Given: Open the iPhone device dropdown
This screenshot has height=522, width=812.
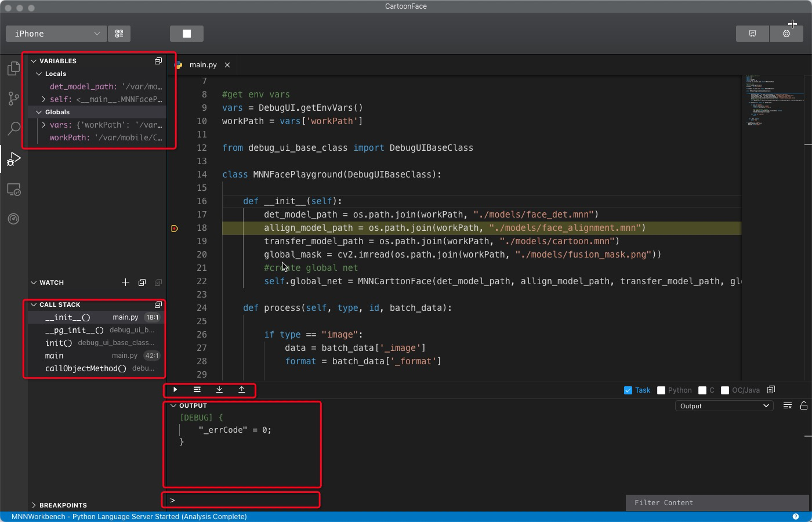Looking at the screenshot, I should (x=56, y=34).
